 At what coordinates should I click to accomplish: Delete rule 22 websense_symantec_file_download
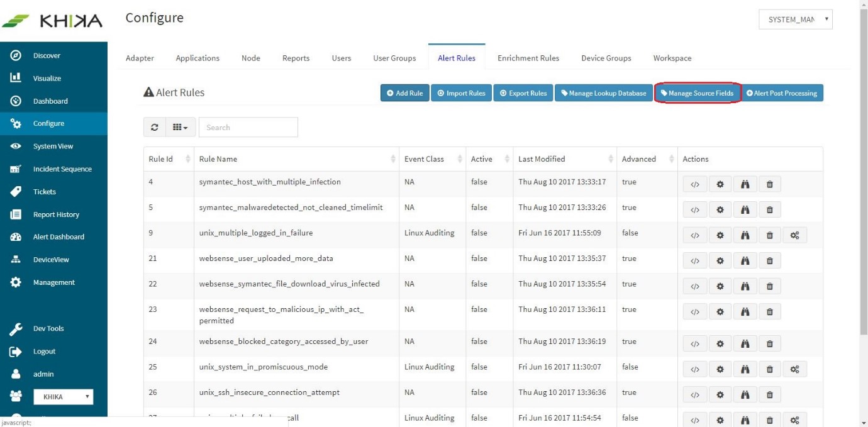(769, 286)
